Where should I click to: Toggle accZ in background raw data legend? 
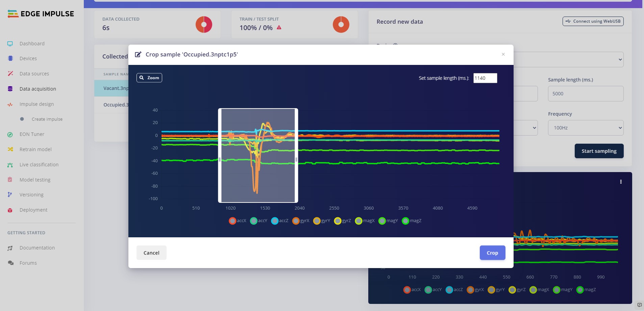454,290
